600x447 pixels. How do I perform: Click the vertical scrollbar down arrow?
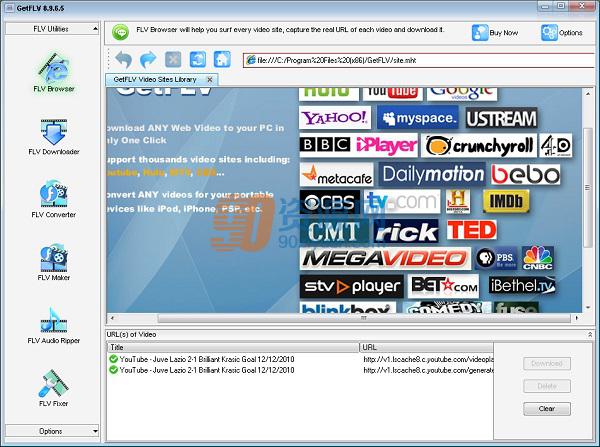pos(588,307)
